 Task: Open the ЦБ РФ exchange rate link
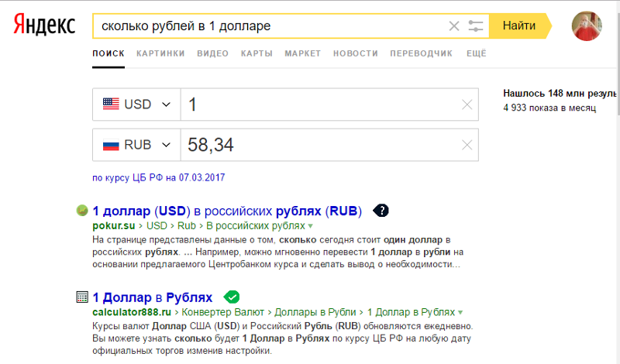coord(159,177)
